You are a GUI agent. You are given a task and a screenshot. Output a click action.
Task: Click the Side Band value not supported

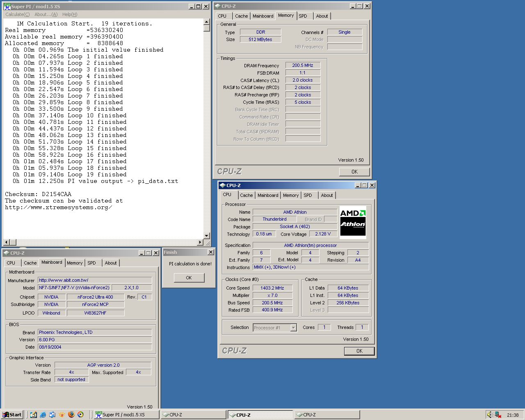coord(71,379)
